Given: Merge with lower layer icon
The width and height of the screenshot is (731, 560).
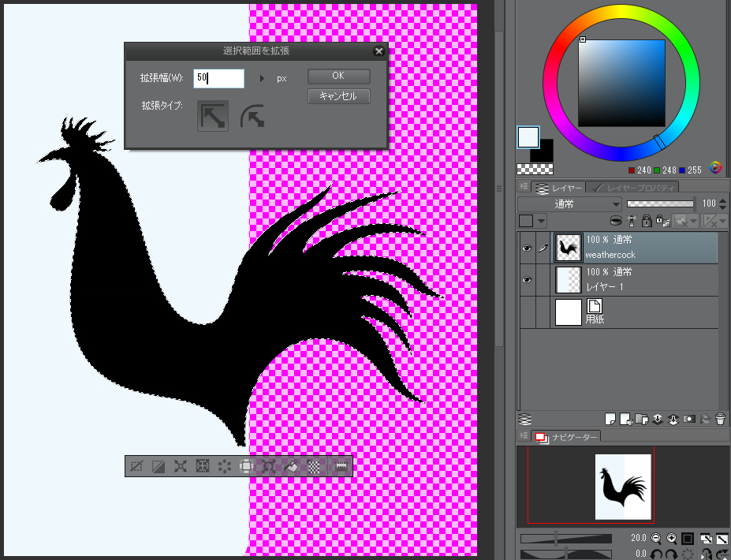Looking at the screenshot, I should coord(673,419).
